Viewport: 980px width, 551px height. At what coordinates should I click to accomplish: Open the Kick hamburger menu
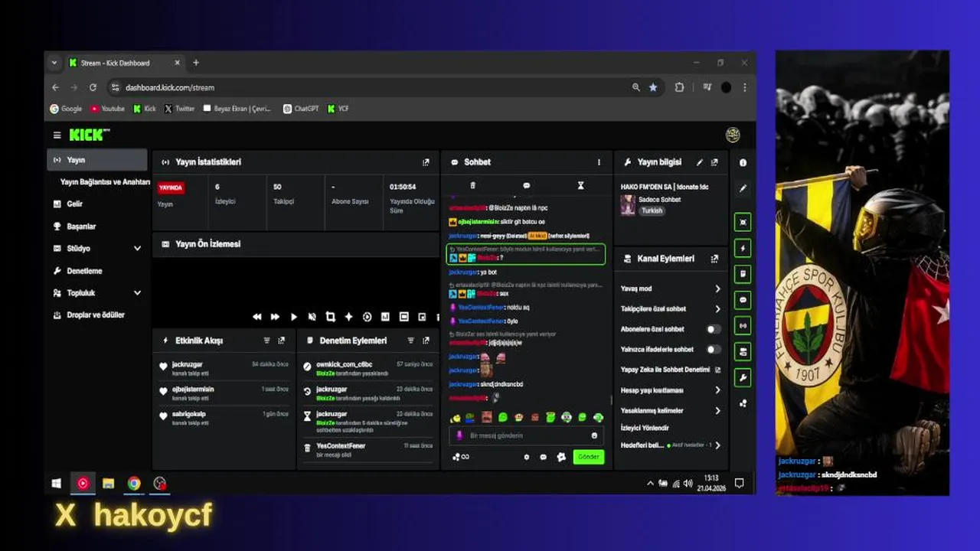[x=57, y=135]
